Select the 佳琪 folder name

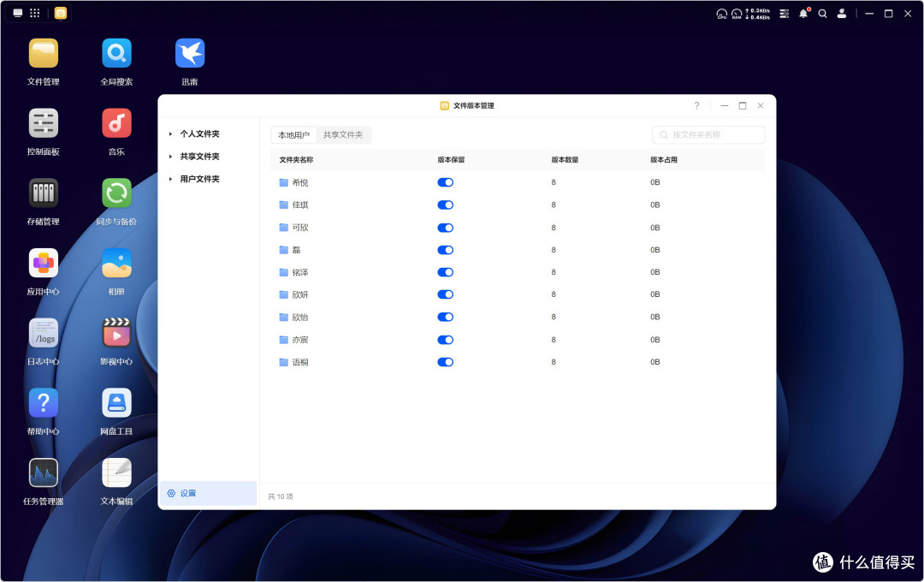[x=300, y=205]
